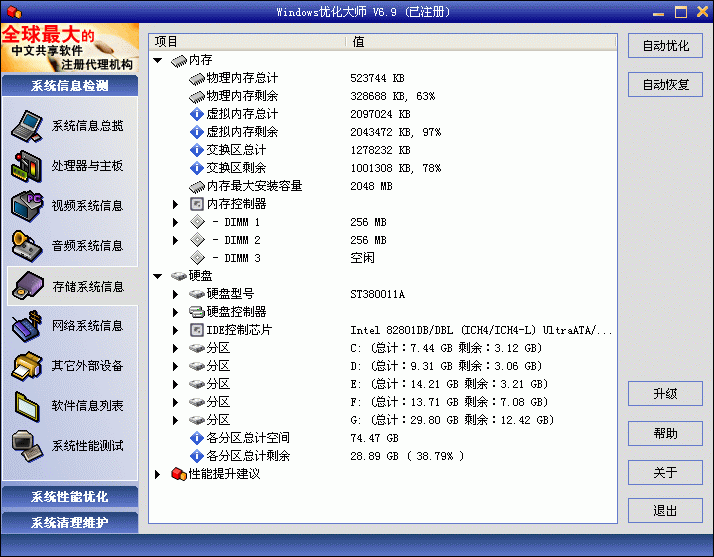
Task: Expand the IDE控制芯片 node
Action: 175,330
